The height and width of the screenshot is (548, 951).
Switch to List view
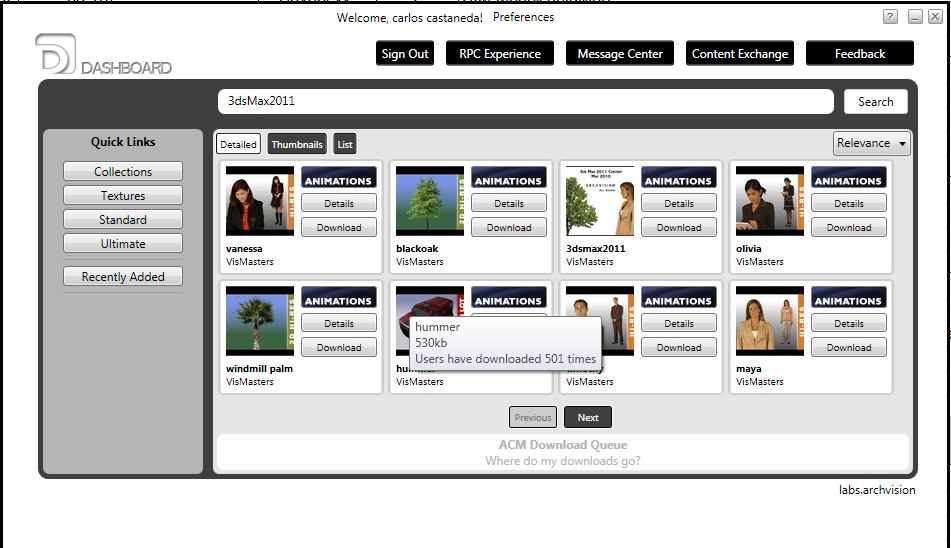[x=344, y=144]
